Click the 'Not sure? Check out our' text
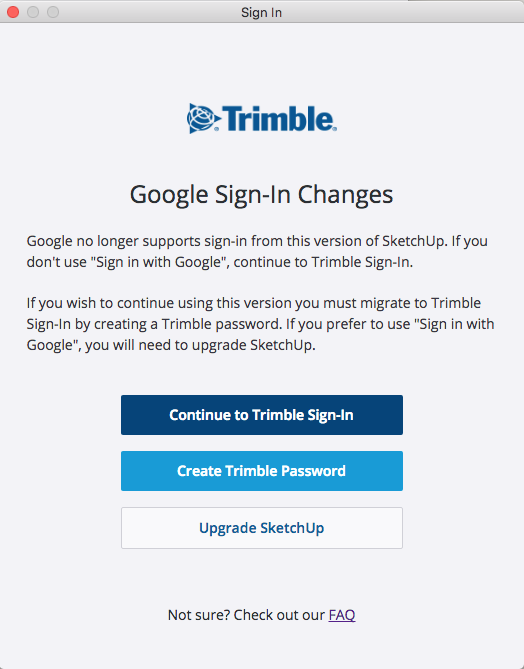The image size is (524, 669). 246,615
